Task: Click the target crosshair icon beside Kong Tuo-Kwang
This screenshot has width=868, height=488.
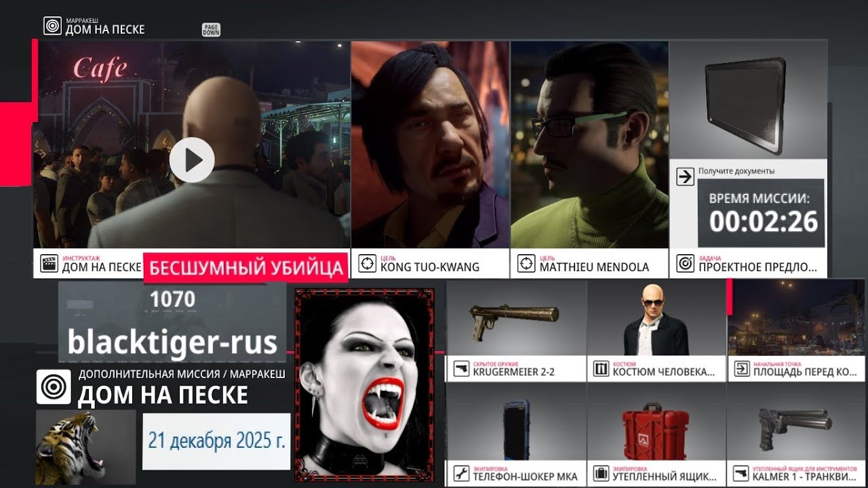Action: pyautogui.click(x=367, y=264)
